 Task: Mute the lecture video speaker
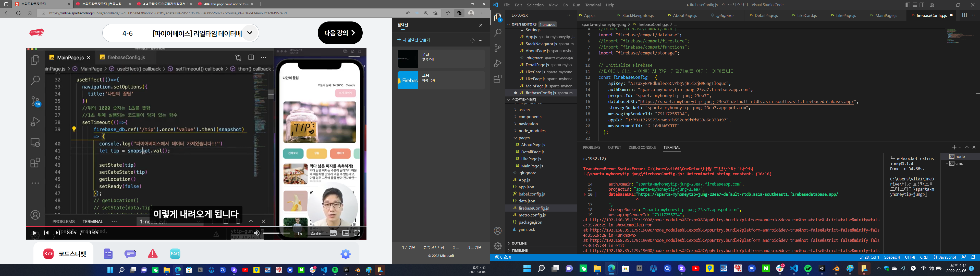[257, 233]
